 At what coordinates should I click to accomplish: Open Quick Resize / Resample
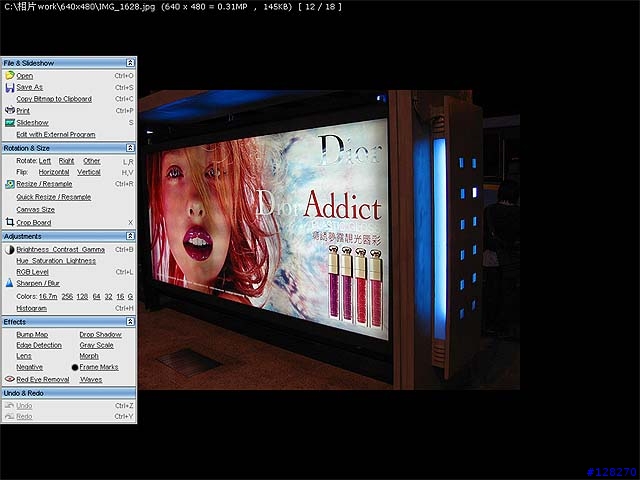pos(53,197)
